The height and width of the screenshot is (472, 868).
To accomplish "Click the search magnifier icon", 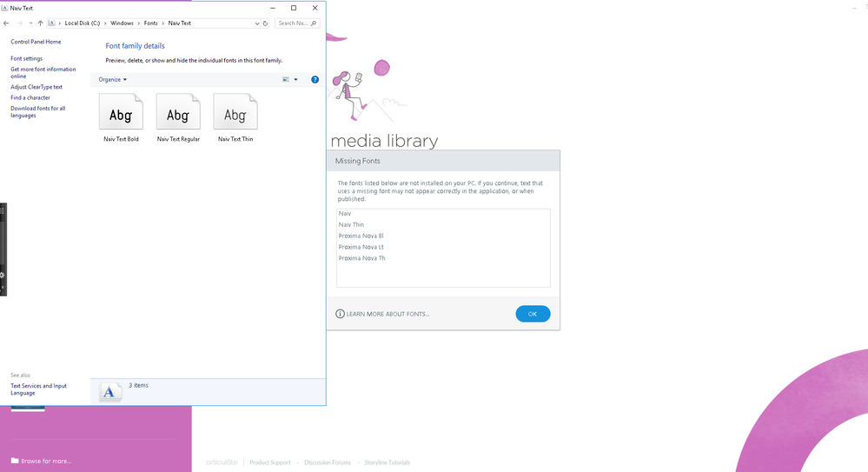I will pyautogui.click(x=314, y=23).
